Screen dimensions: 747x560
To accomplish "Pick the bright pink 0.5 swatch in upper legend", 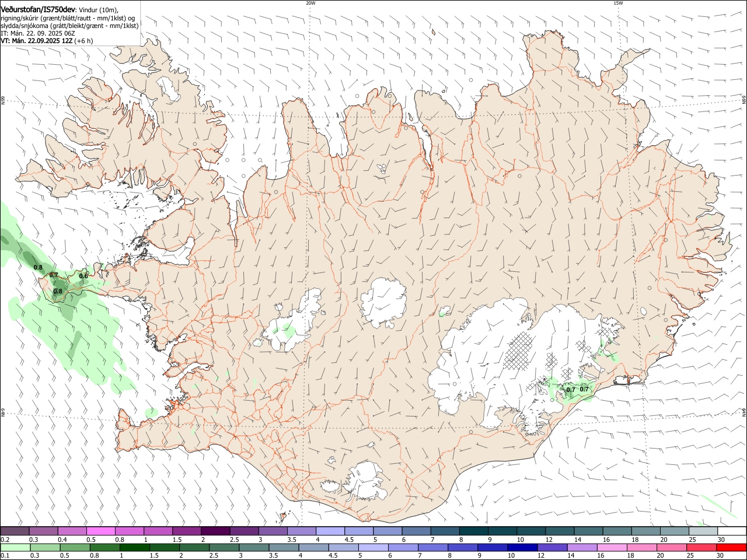I will click(x=101, y=531).
